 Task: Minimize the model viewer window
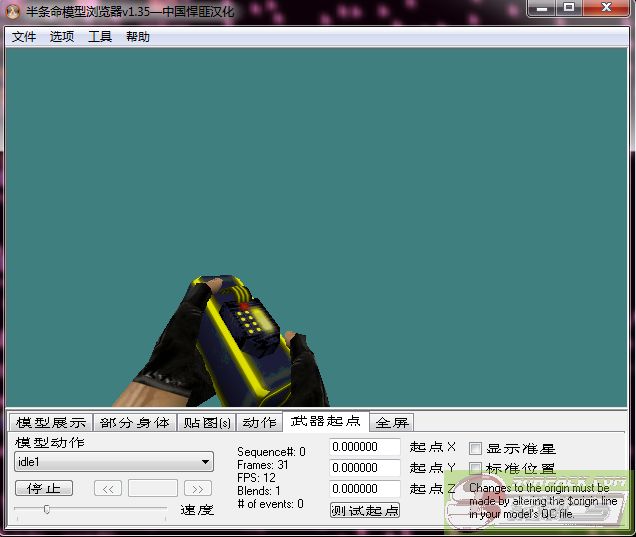[x=542, y=8]
